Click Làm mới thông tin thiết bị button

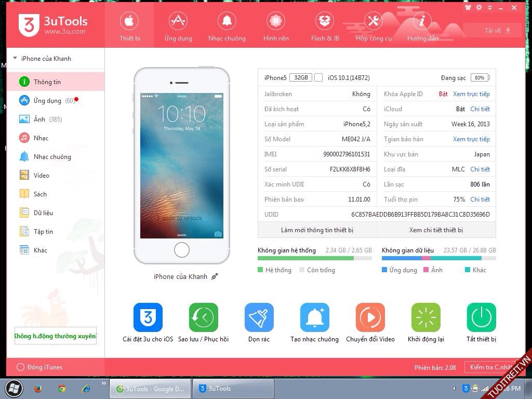(x=317, y=230)
